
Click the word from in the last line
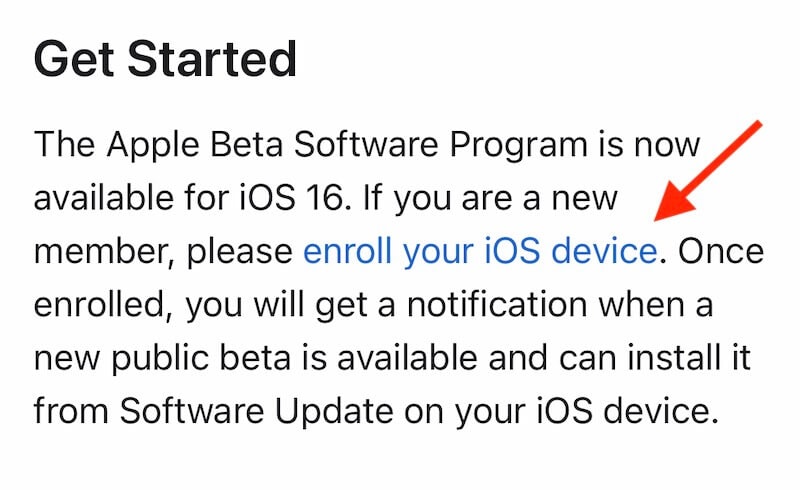pyautogui.click(x=70, y=412)
